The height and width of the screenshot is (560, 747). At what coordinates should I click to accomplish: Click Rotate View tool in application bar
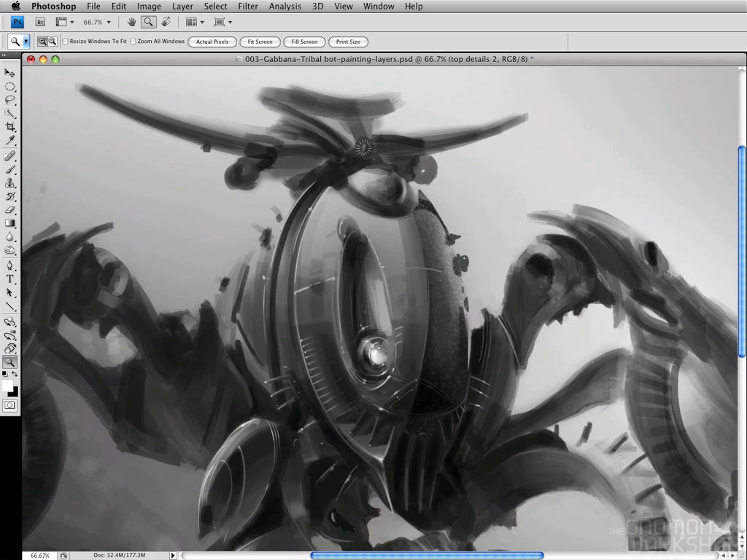click(x=166, y=22)
